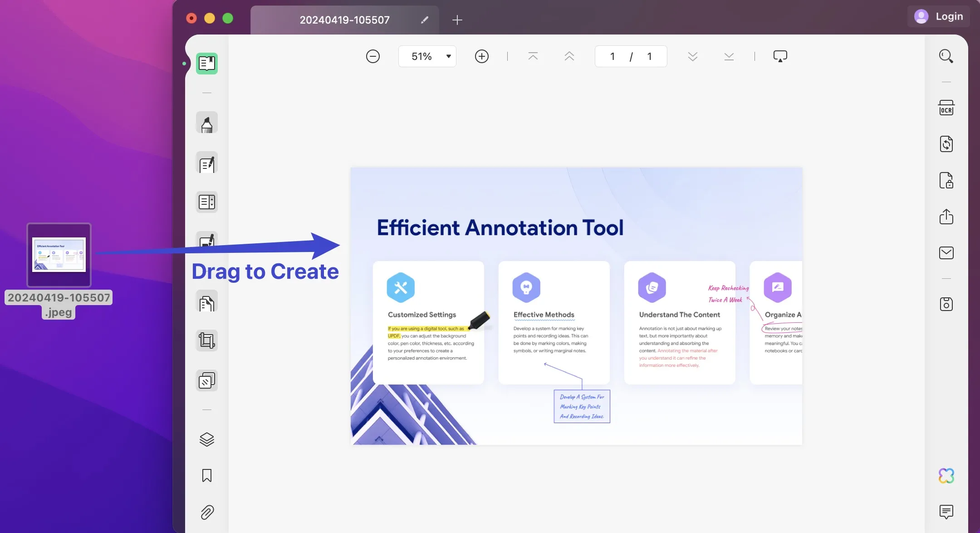
Task: Click the Customized Settings card title
Action: tap(422, 315)
